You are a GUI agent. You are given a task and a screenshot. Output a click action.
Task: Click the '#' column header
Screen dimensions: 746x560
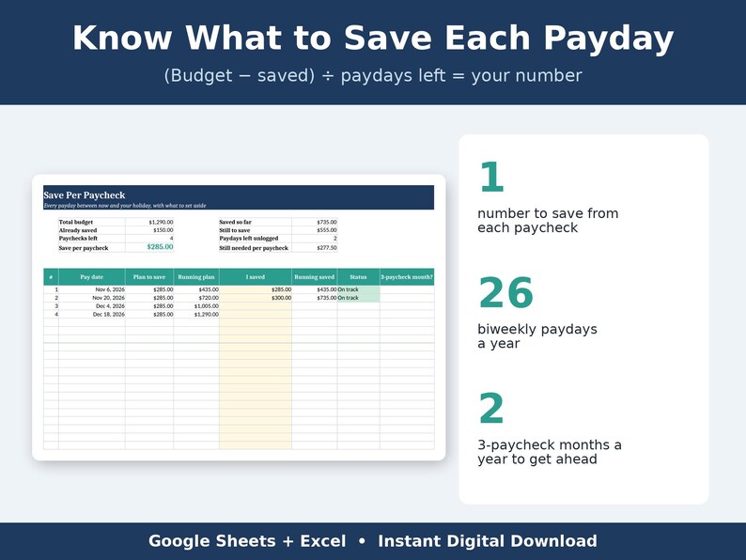point(51,277)
